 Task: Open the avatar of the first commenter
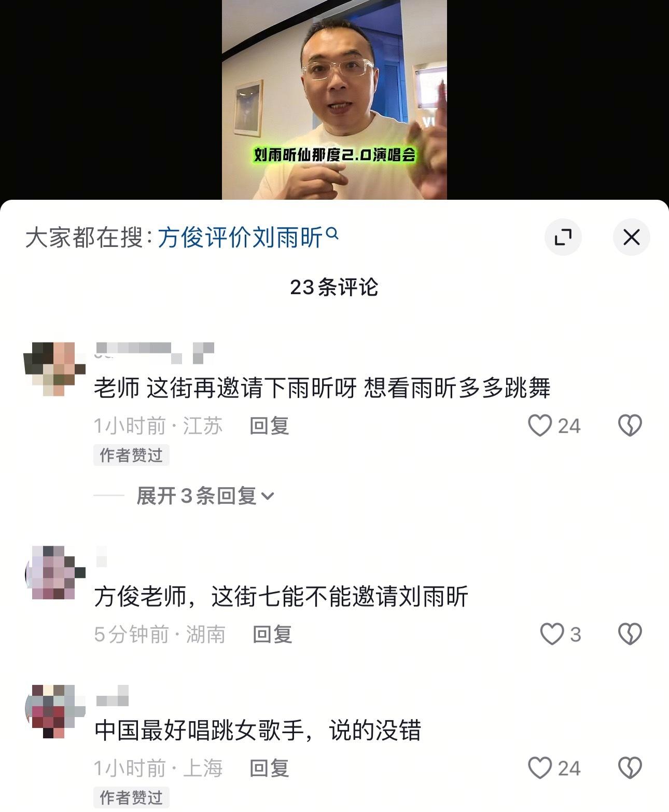click(x=55, y=368)
